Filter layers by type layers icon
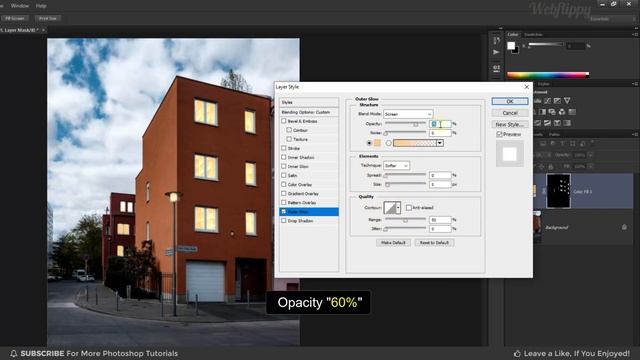The height and width of the screenshot is (360, 640). pos(562,143)
